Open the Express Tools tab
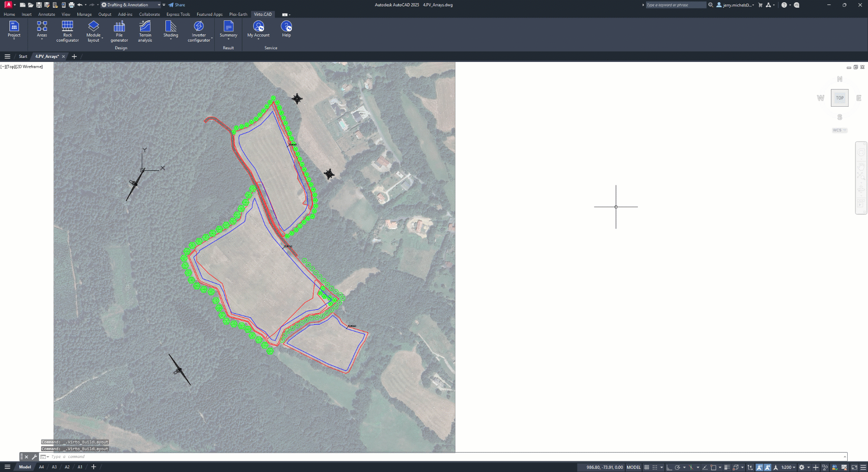Image resolution: width=868 pixels, height=472 pixels. pos(178,14)
